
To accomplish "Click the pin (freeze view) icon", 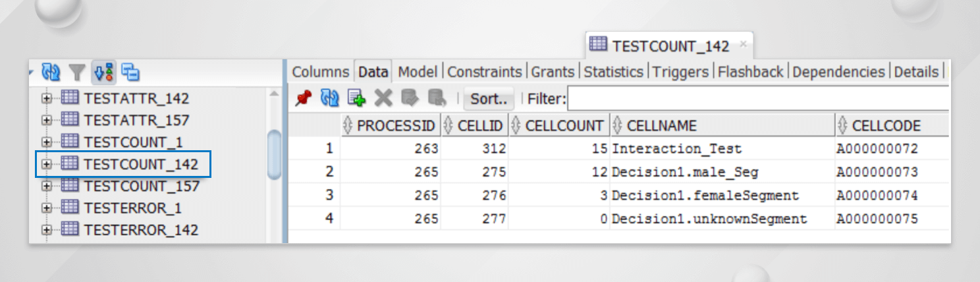I will tap(303, 99).
